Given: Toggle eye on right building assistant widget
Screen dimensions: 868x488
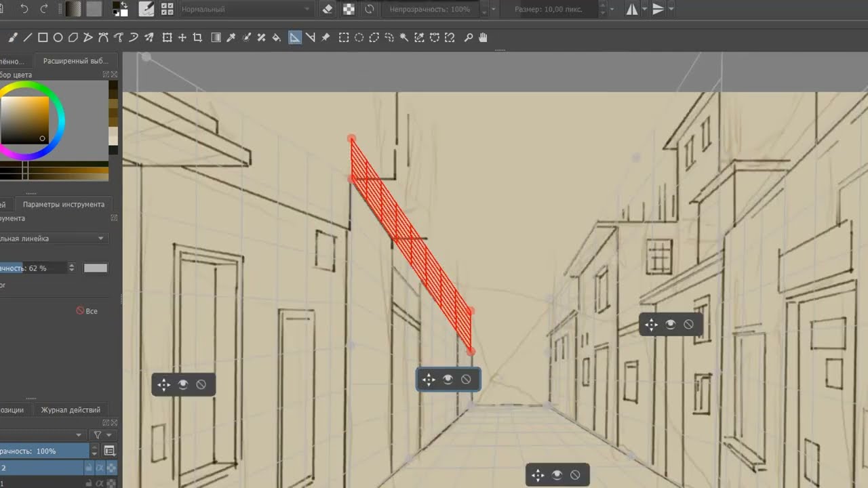Looking at the screenshot, I should [670, 325].
